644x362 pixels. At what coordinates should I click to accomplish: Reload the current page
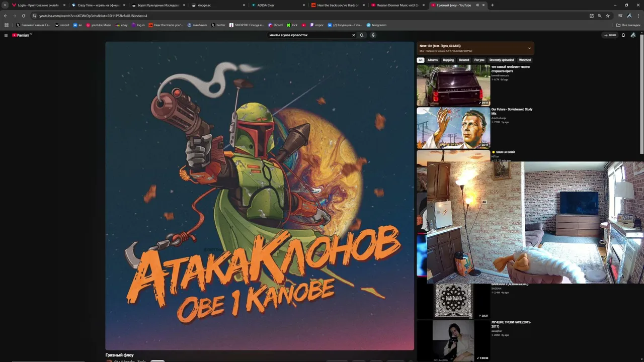[x=23, y=16]
